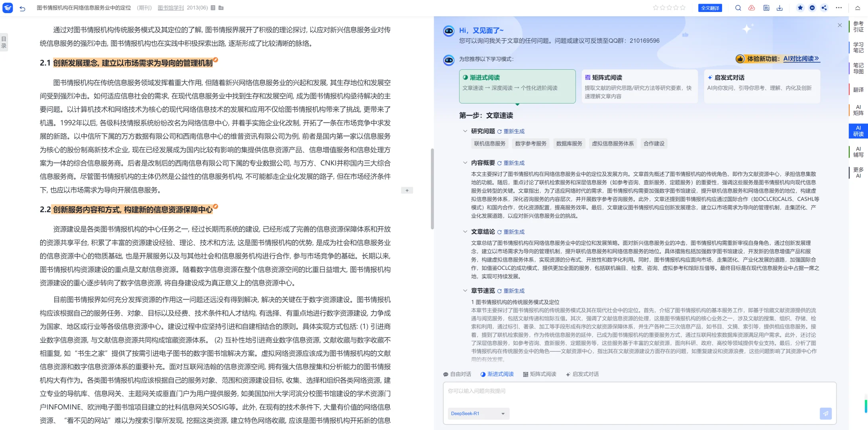
Task: Collapse the top toolbar with the chevron
Action: click(857, 8)
